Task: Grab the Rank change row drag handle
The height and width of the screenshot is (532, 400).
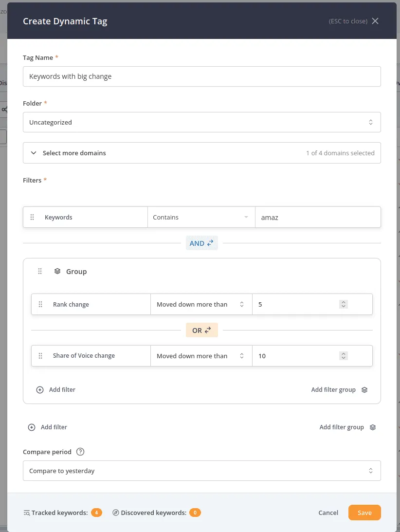Action: point(40,304)
